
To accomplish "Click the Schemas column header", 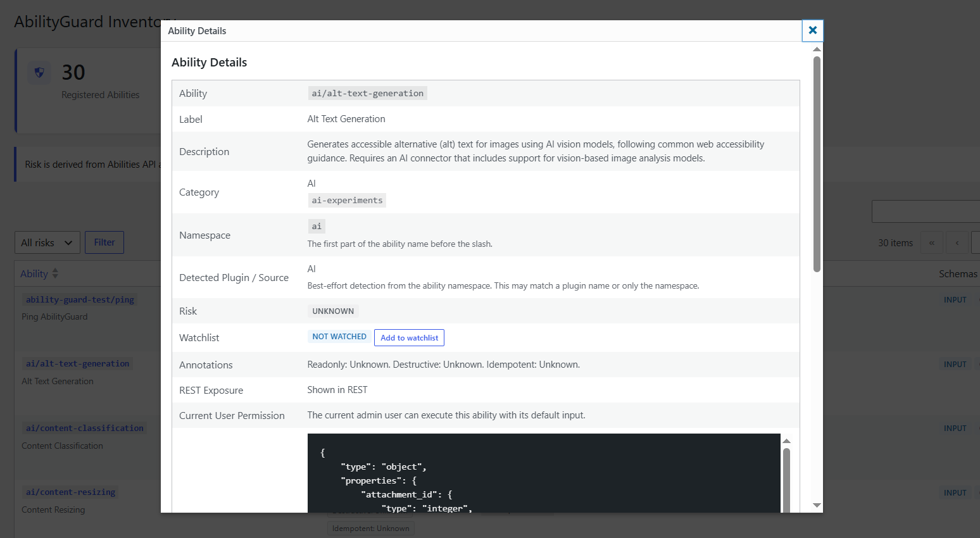I will [x=958, y=273].
